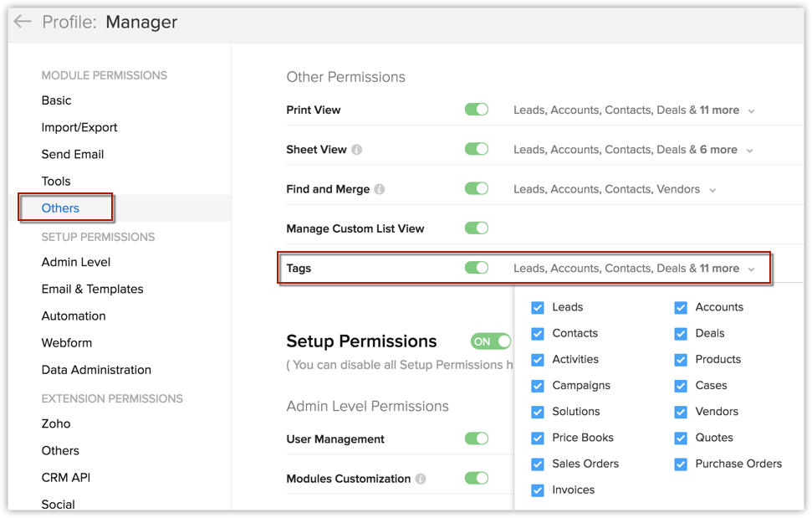The height and width of the screenshot is (518, 812).
Task: Disable the Manage Custom List View toggle
Action: (x=477, y=228)
